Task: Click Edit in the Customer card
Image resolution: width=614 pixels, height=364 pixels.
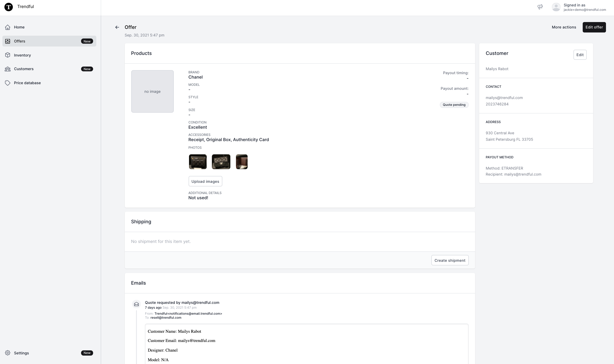Action: [x=580, y=55]
